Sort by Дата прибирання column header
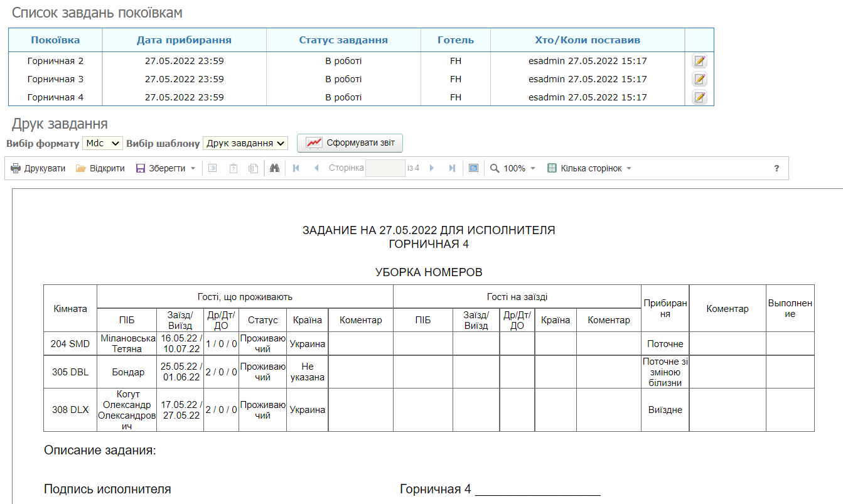 [x=184, y=40]
